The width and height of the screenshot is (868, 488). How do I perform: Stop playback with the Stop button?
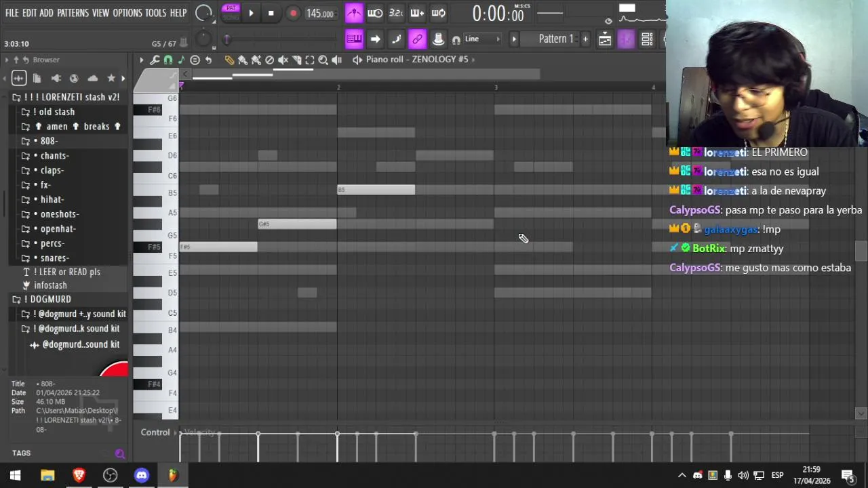coord(271,13)
